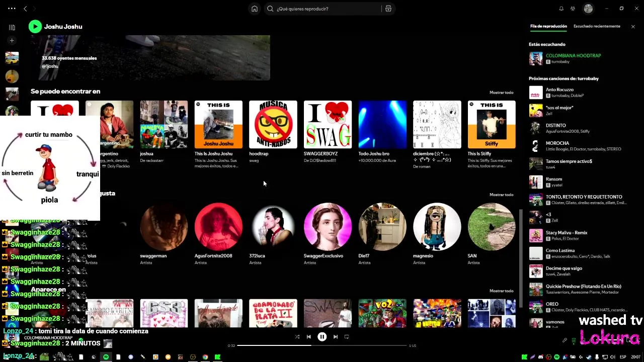644x362 pixels.
Task: Create playlist with plus icon in sidebar
Action: [x=12, y=41]
